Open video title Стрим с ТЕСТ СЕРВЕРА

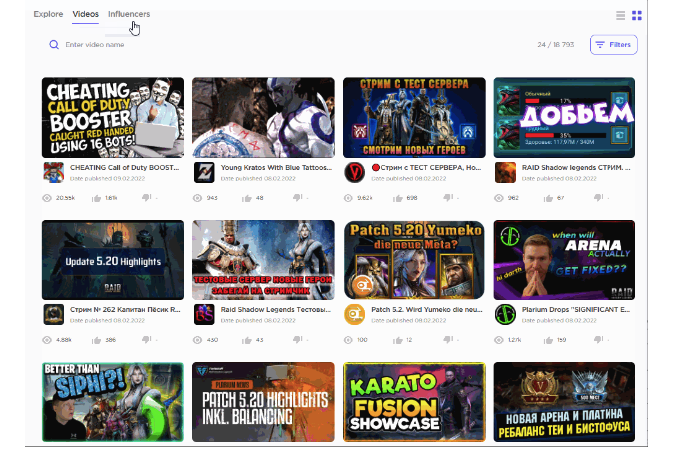click(427, 167)
